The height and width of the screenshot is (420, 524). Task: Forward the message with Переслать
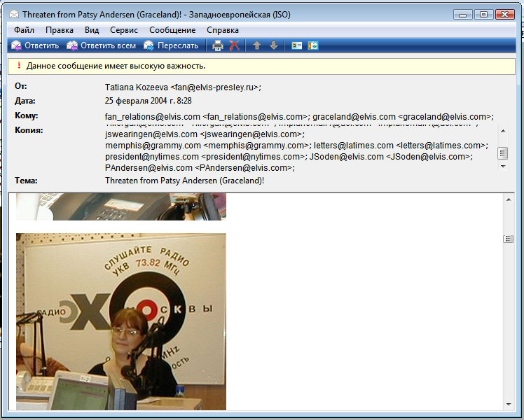pyautogui.click(x=171, y=45)
